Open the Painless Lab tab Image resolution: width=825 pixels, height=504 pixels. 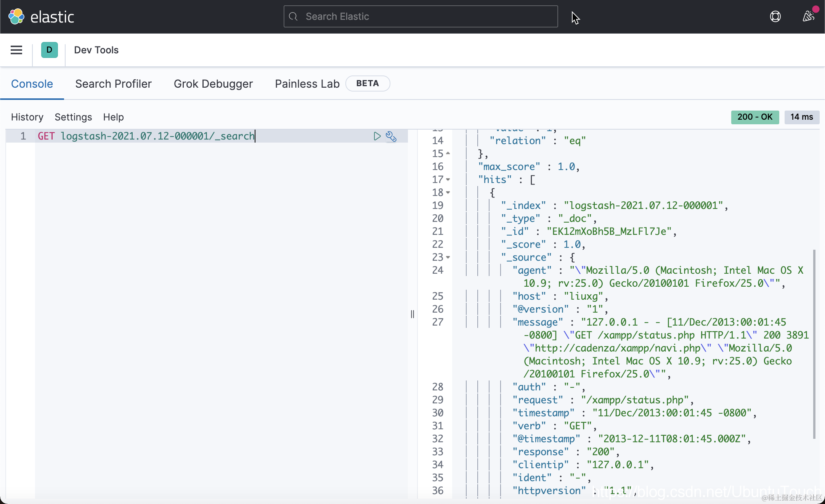pos(307,84)
